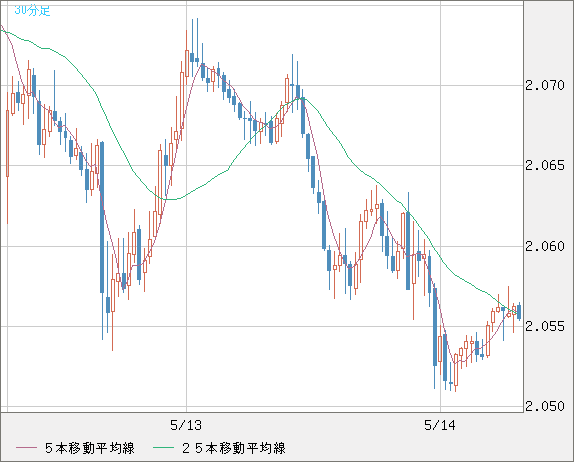Image resolution: width=574 pixels, height=462 pixels.
Task: Click the 5/14 date label
Action: (440, 425)
